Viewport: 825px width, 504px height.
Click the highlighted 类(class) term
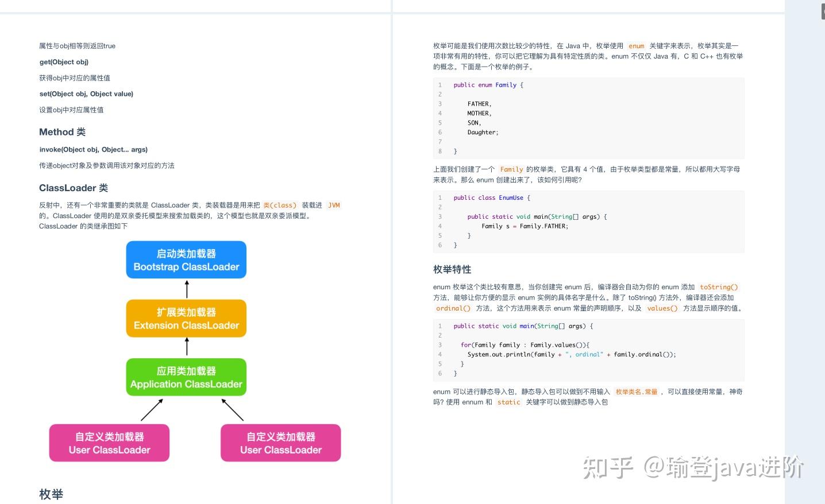point(280,205)
